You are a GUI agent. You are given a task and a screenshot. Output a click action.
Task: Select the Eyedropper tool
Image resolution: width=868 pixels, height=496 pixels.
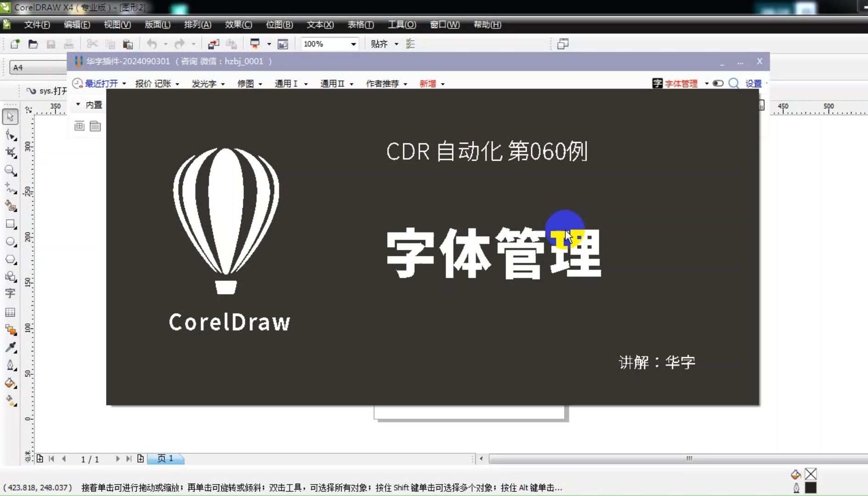coord(11,348)
